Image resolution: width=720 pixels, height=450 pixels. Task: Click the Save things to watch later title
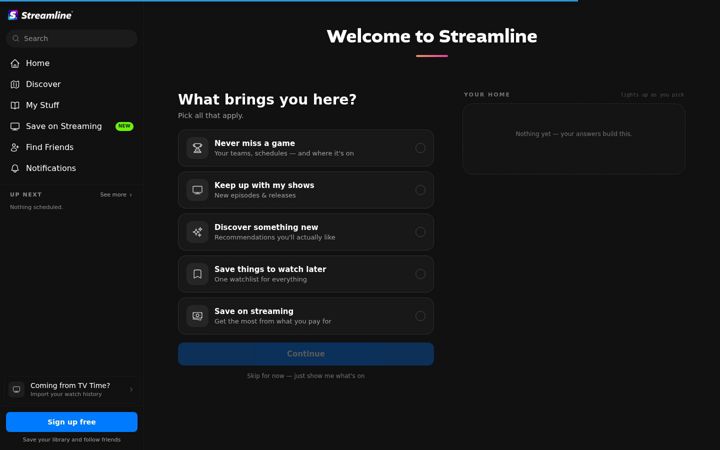(x=270, y=269)
